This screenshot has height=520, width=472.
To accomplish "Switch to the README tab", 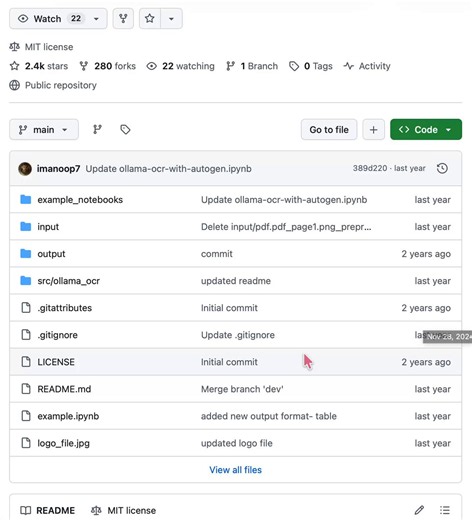I will point(48,510).
